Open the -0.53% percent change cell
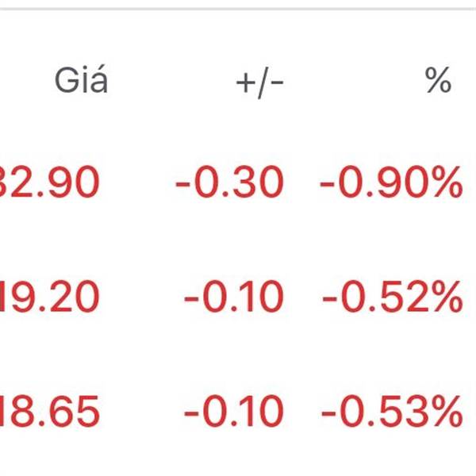476x476 pixels. 392,411
